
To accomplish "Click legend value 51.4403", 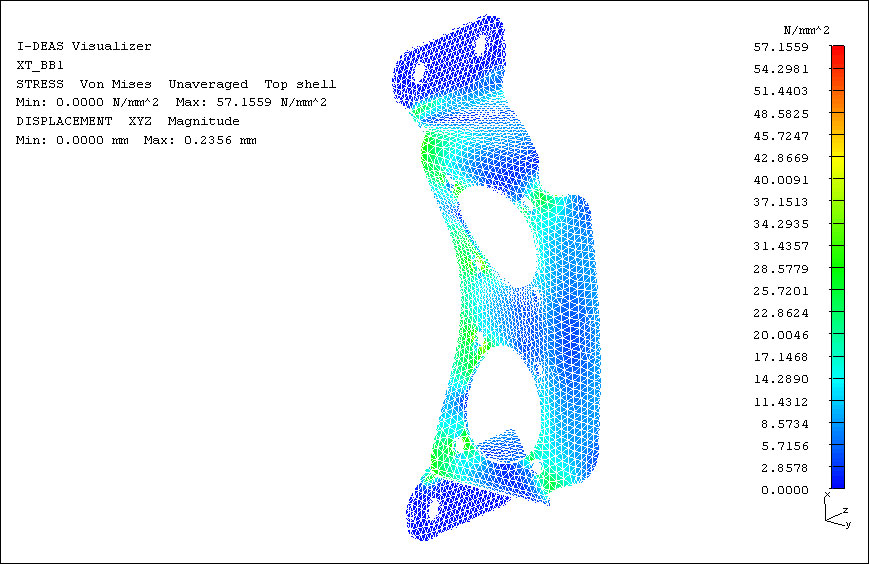I will click(x=781, y=91).
